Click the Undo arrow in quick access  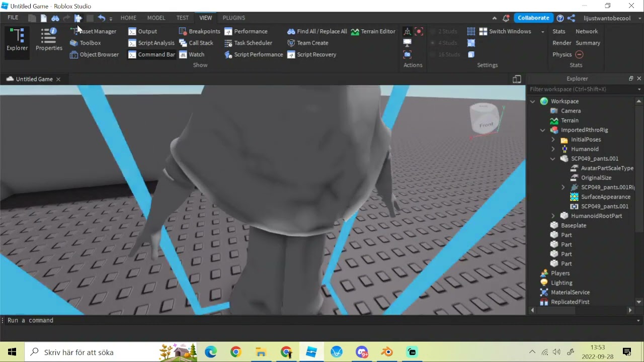click(x=102, y=18)
